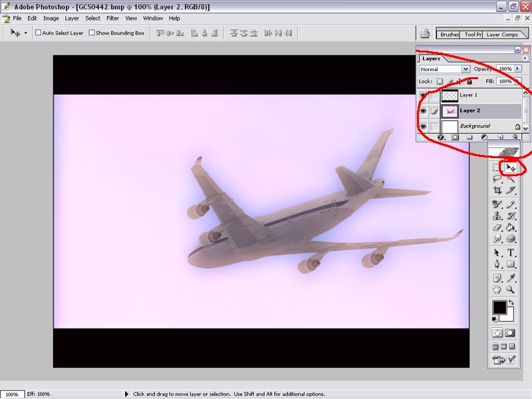Click the black foreground color swatch
This screenshot has height=399, width=532.
(x=499, y=308)
